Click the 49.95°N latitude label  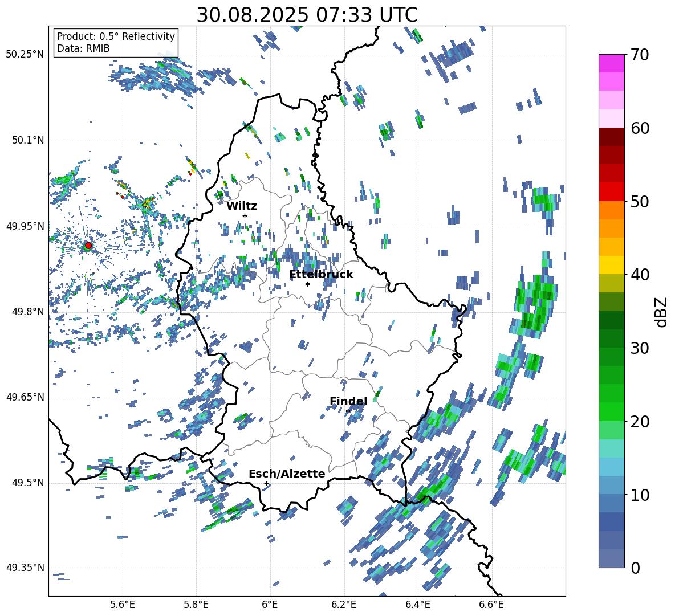coord(25,226)
